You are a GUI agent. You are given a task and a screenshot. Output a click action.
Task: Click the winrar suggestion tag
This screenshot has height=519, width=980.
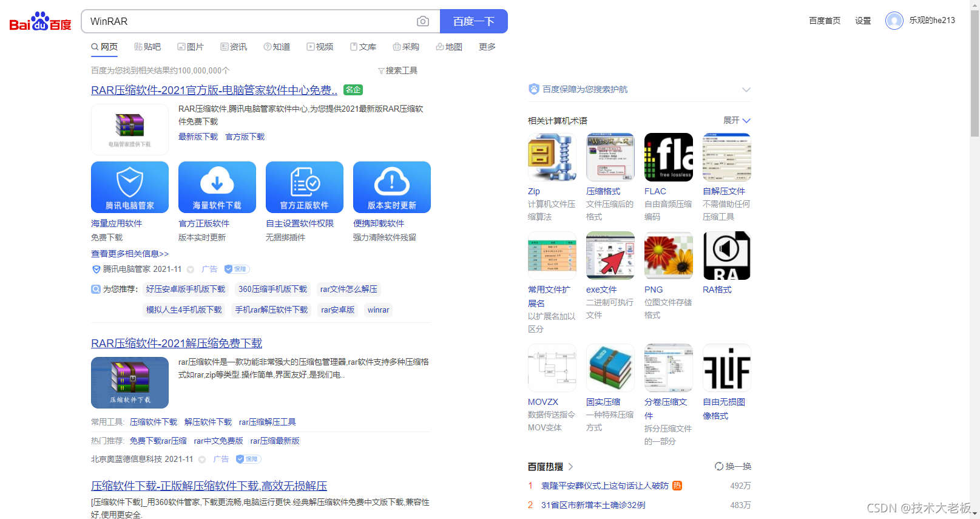pos(379,310)
